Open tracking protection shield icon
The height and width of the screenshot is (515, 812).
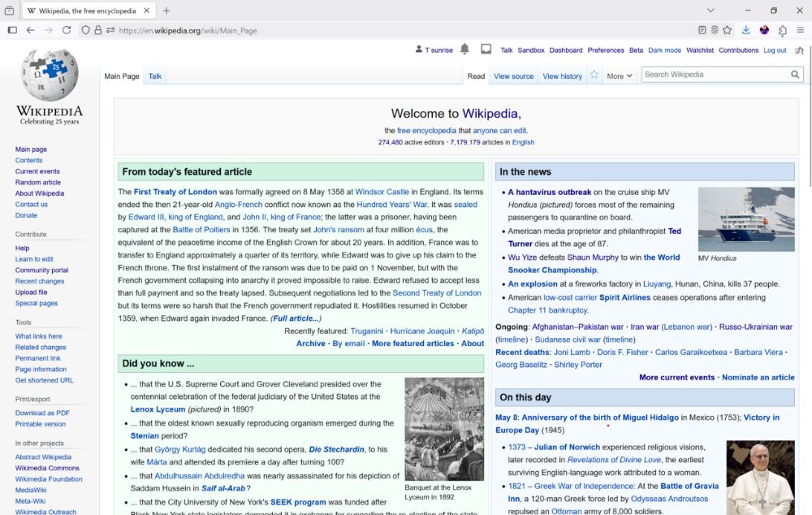pos(85,30)
